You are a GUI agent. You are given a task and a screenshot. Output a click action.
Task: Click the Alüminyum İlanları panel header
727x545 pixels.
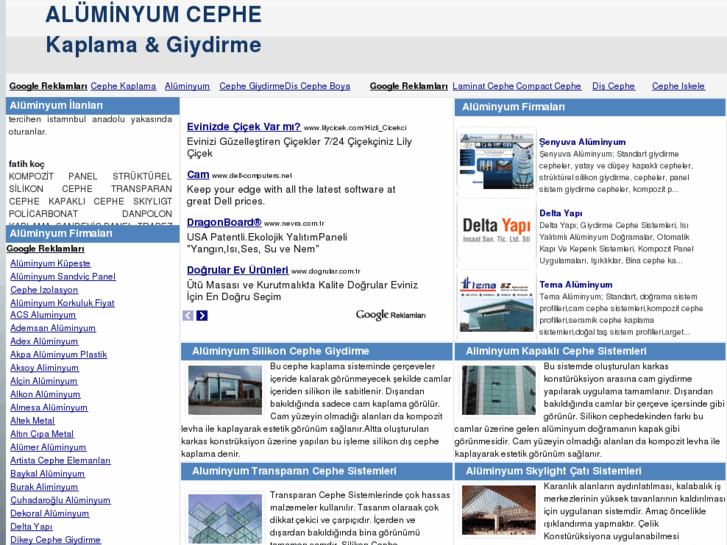tap(92, 106)
